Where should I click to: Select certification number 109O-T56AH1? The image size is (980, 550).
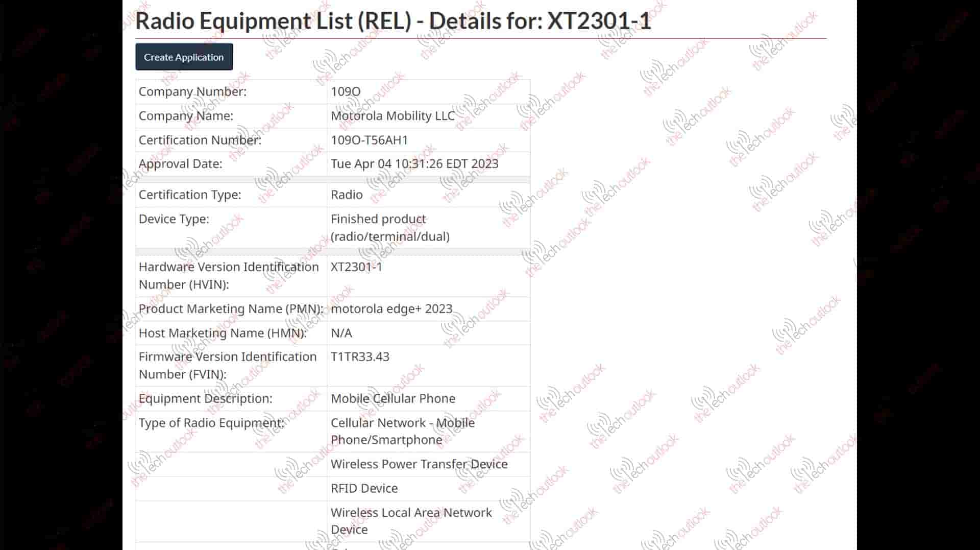[369, 140]
